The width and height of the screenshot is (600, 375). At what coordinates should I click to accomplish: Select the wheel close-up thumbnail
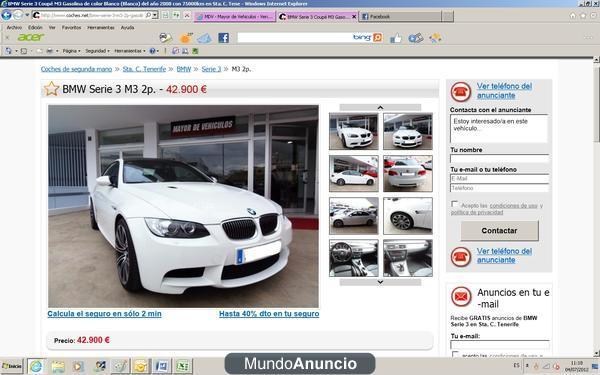pyautogui.click(x=408, y=216)
